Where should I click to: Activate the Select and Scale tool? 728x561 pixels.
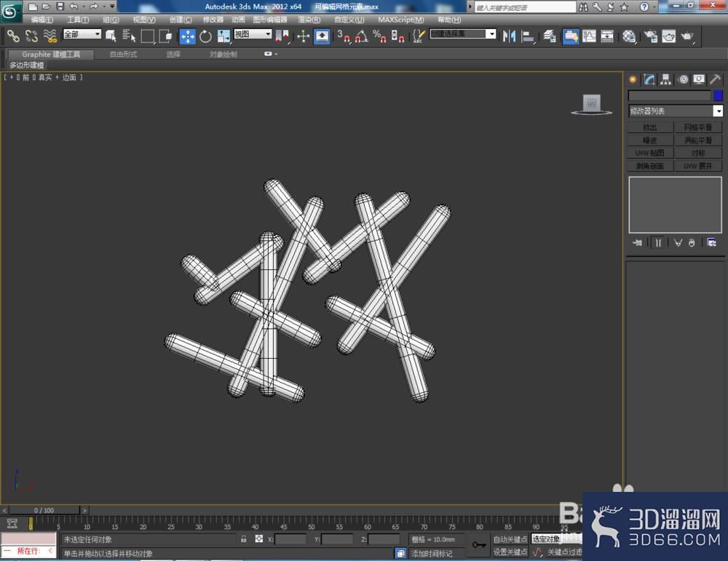(223, 36)
